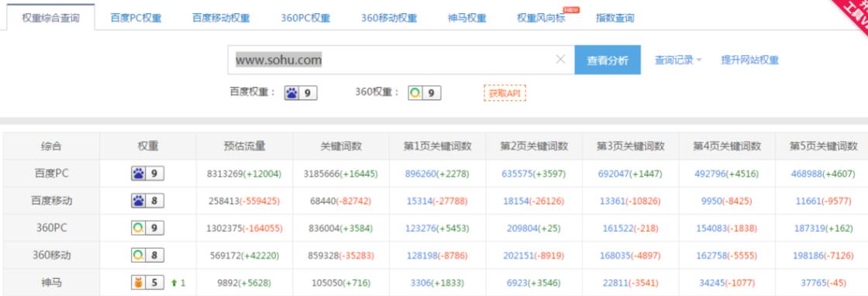Image resolution: width=868 pixels, height=296 pixels.
Task: Open the 指数查询 tab
Action: [615, 18]
